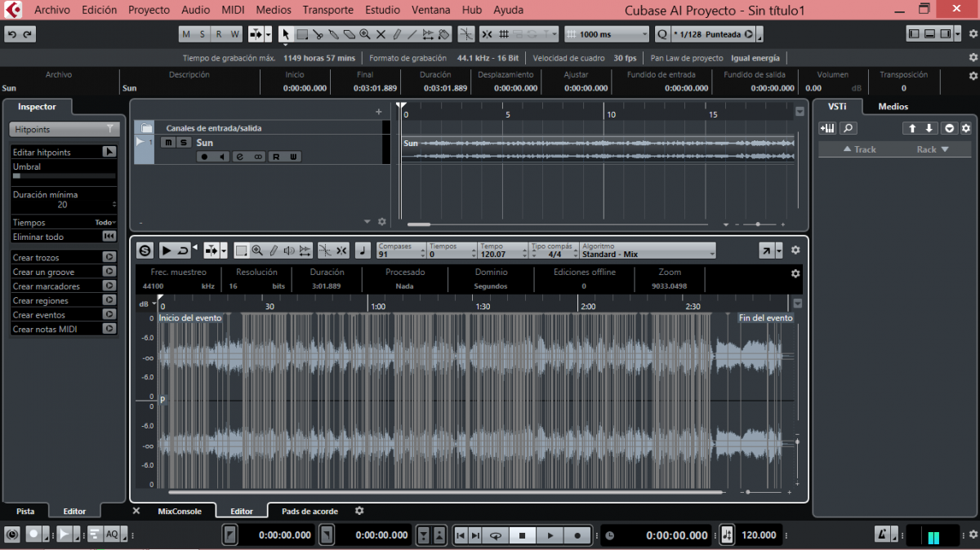The width and height of the screenshot is (980, 550).
Task: Switch to the Medios tab
Action: (x=893, y=106)
